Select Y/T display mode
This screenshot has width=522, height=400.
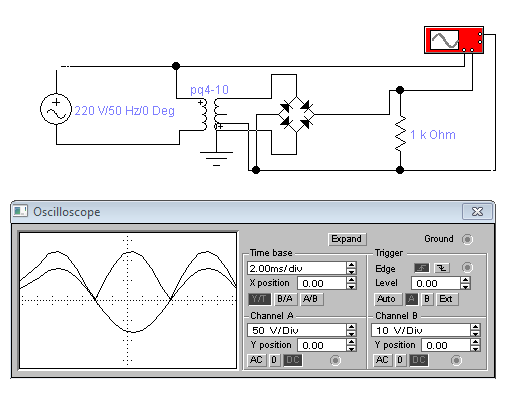pyautogui.click(x=259, y=299)
